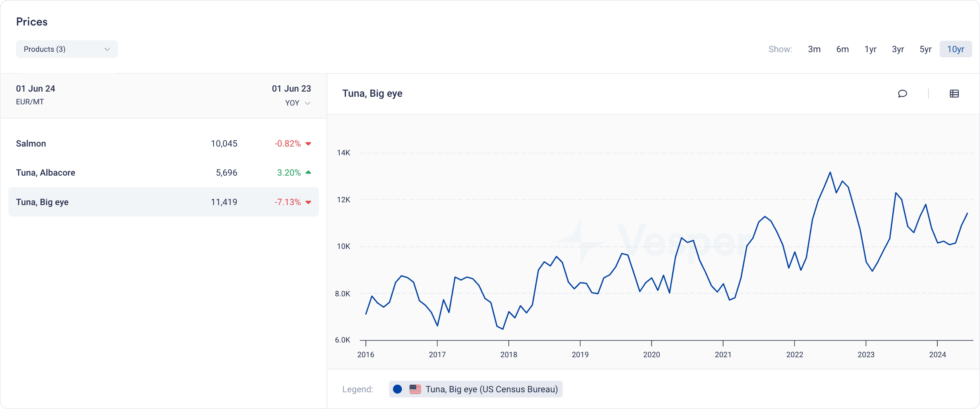Click the US flag icon in the legend
Screen dimensions: 980x409
415,389
